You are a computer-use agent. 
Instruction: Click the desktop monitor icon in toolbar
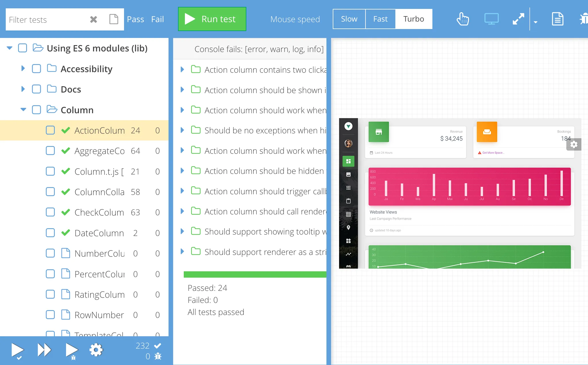[491, 19]
